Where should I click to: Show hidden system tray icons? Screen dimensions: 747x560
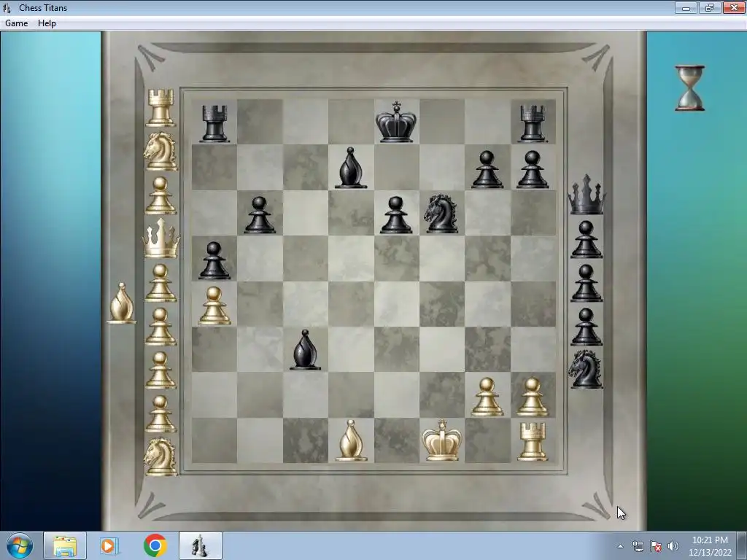(x=620, y=546)
